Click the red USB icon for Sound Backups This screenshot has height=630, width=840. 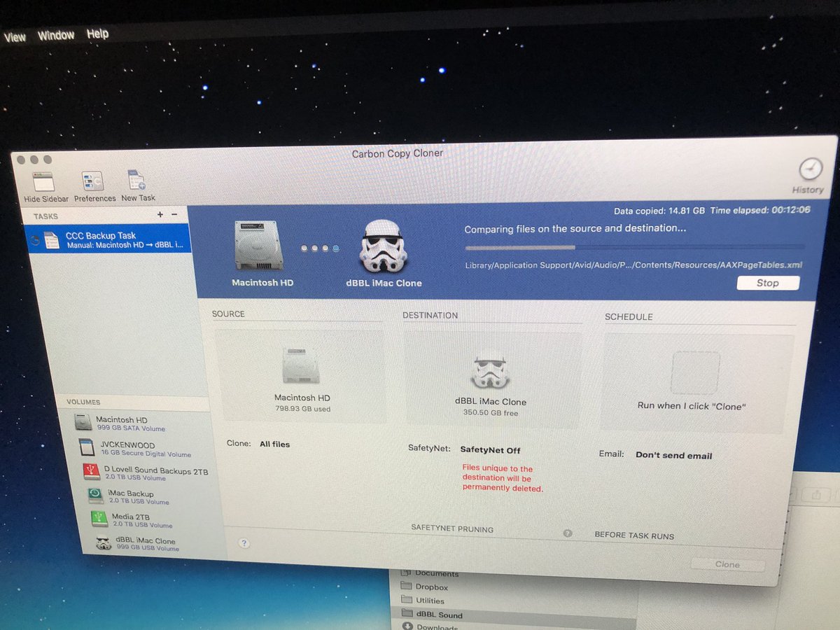(x=91, y=472)
